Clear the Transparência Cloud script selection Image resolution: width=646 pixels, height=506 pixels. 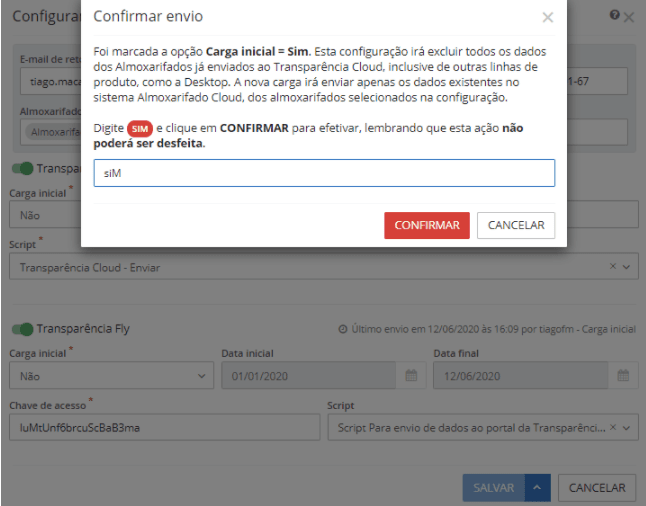[x=613, y=268]
